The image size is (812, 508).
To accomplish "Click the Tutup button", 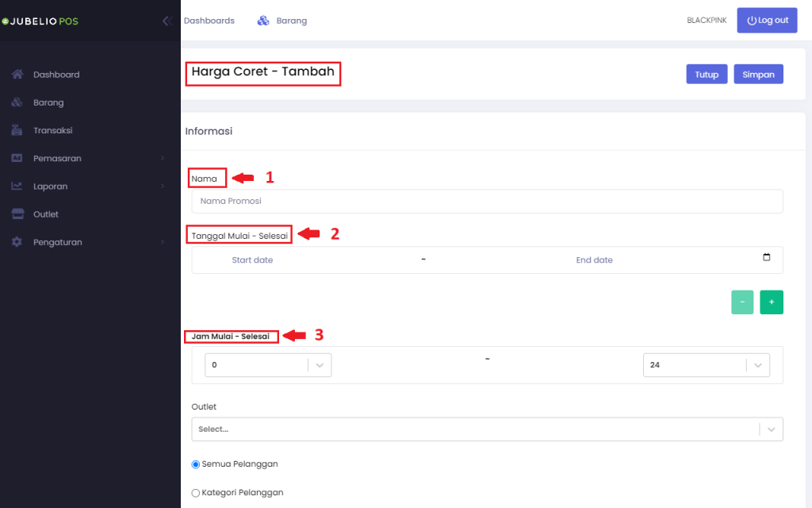I will 707,74.
